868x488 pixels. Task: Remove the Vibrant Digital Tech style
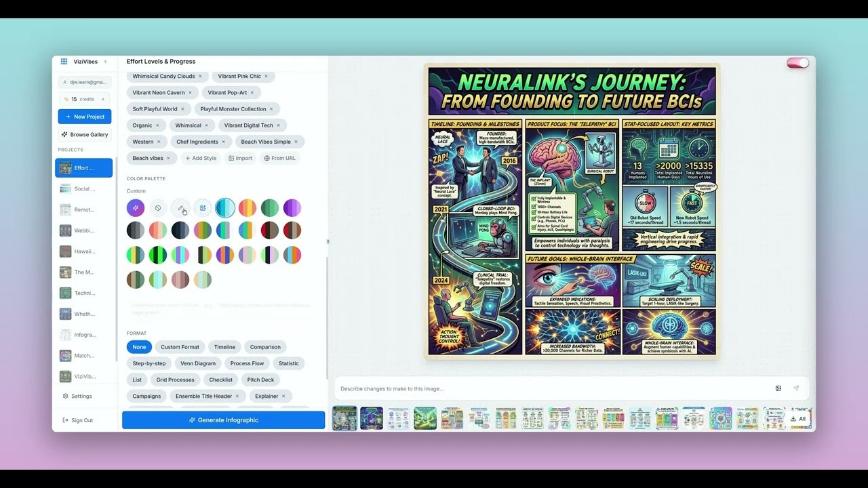[x=278, y=125]
